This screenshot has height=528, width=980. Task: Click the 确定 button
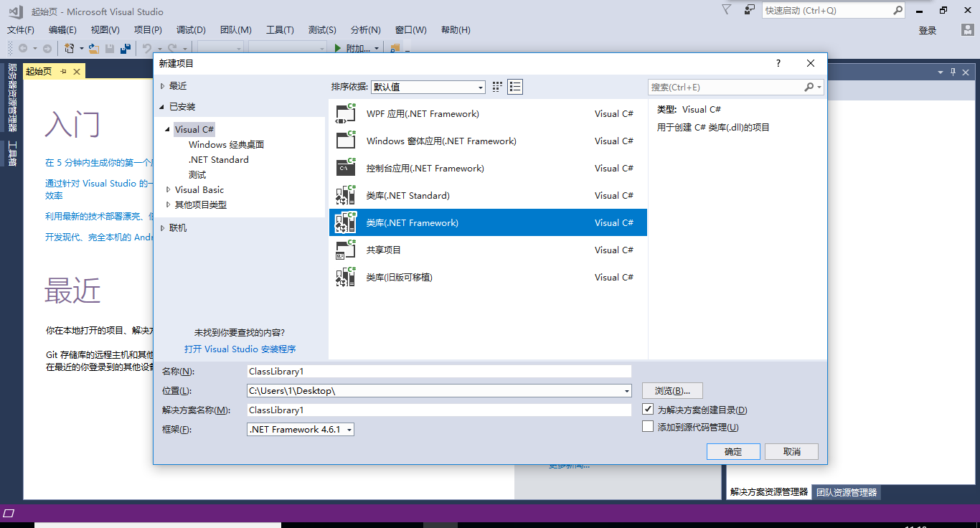coord(733,451)
